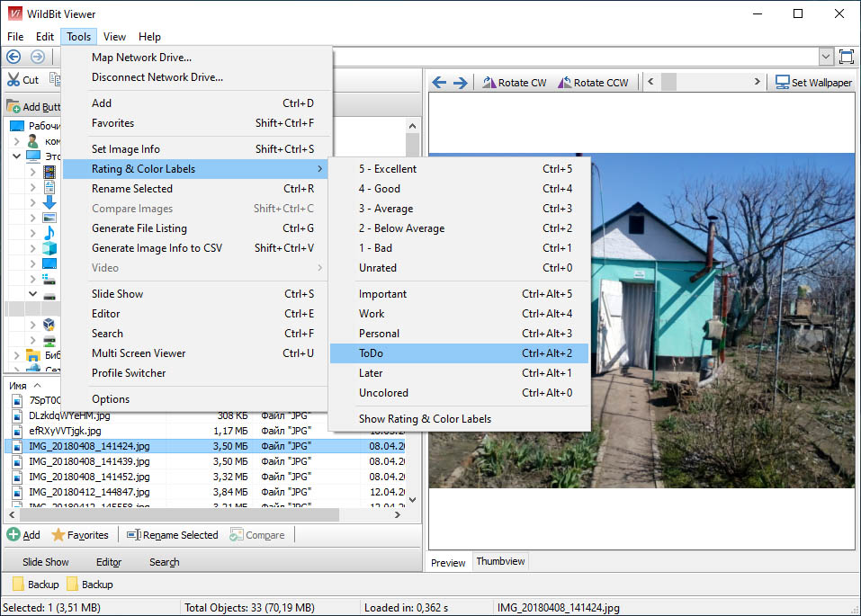This screenshot has height=616, width=861.
Task: Select file DLzkdqWYeHM.jpg
Action: pos(69,415)
